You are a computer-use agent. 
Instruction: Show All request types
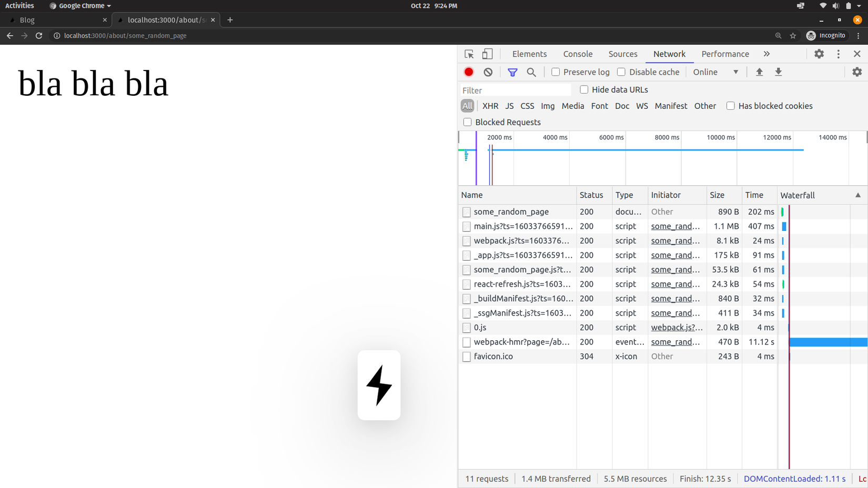click(x=467, y=106)
